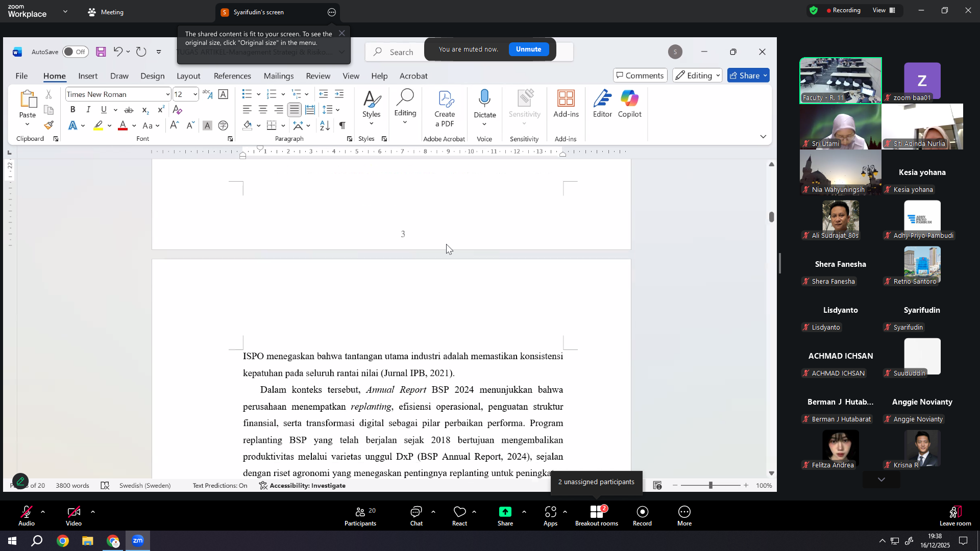Expand audio options arrow in Zoom
The height and width of the screenshot is (551, 980).
43,511
